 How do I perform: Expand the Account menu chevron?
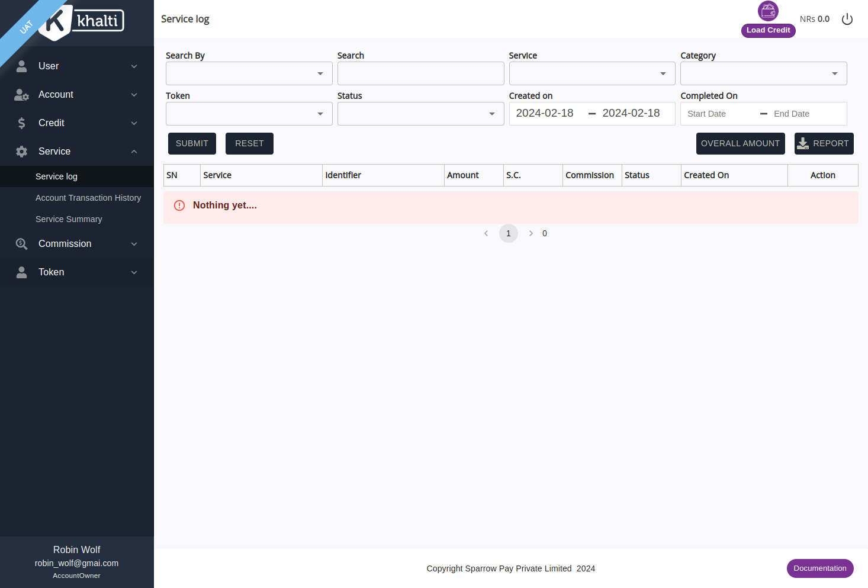[134, 95]
